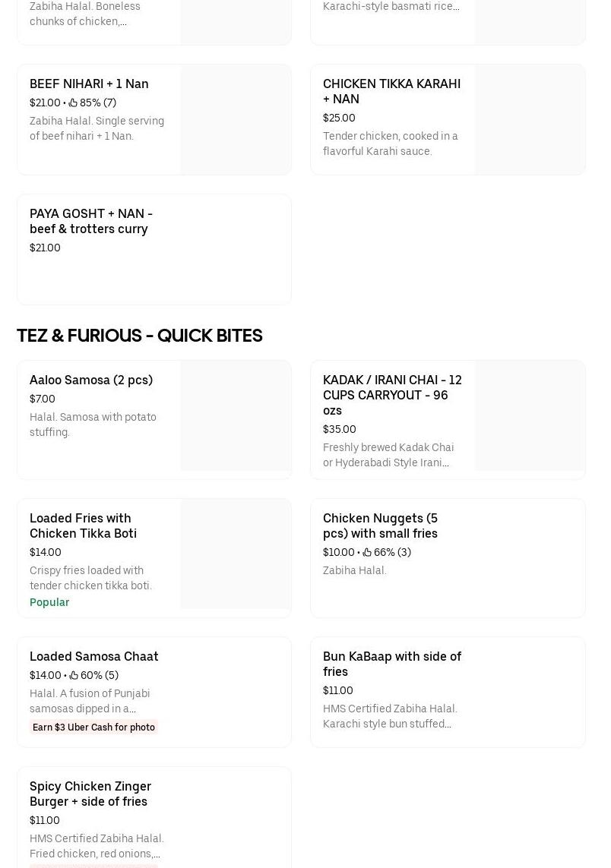The height and width of the screenshot is (868, 611).
Task: Open Spicy Chicken Zinger Burger item
Action: click(x=90, y=794)
